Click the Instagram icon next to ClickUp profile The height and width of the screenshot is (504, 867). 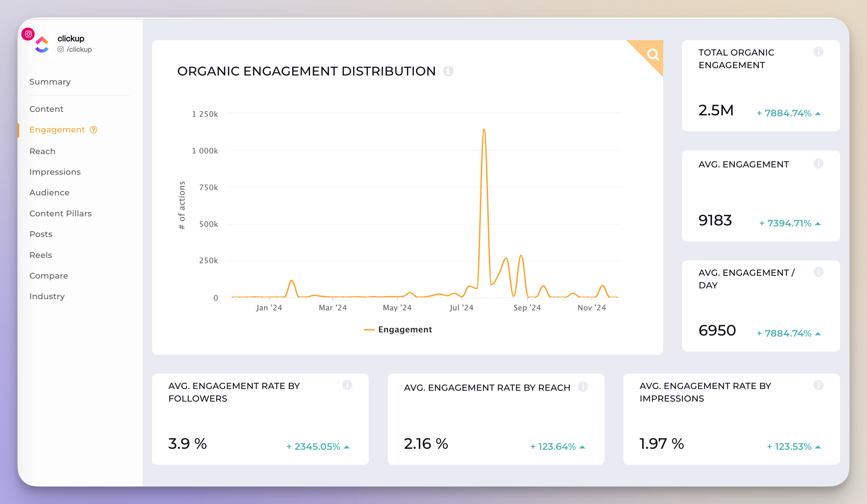tap(28, 34)
